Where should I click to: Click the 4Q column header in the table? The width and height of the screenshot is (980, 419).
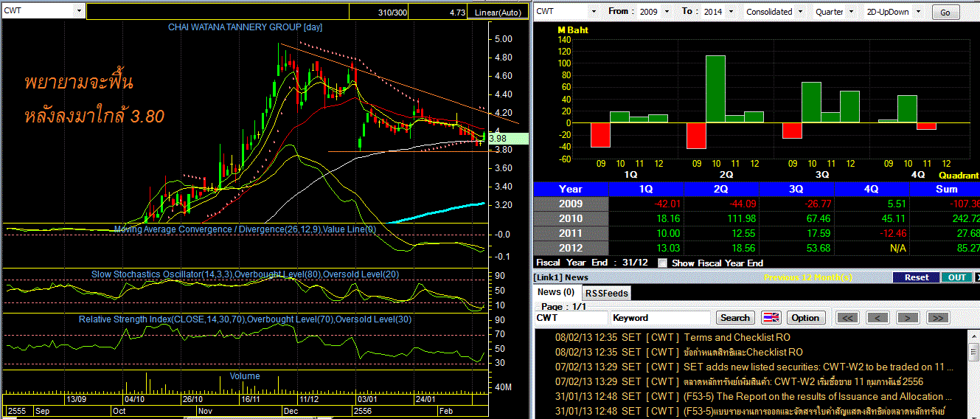click(872, 189)
